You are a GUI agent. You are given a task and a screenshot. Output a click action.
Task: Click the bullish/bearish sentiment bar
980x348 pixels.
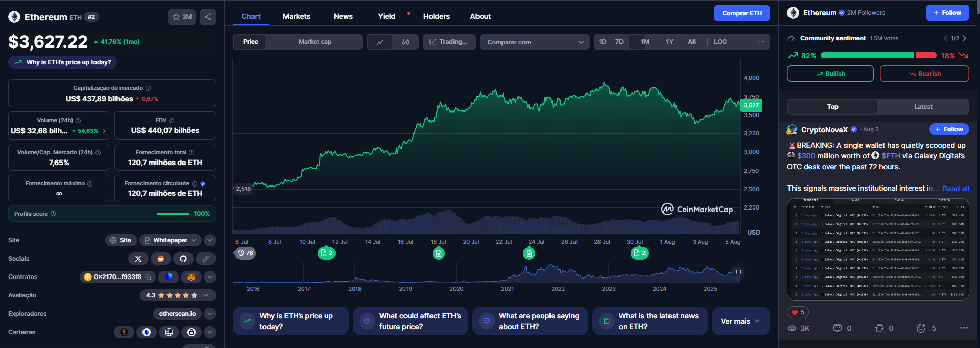pyautogui.click(x=878, y=55)
